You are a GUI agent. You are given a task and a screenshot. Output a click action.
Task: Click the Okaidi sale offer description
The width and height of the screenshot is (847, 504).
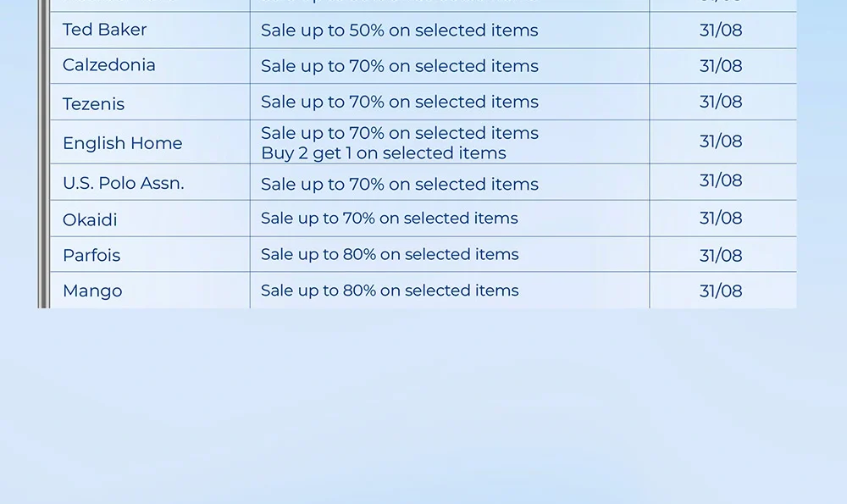(389, 219)
